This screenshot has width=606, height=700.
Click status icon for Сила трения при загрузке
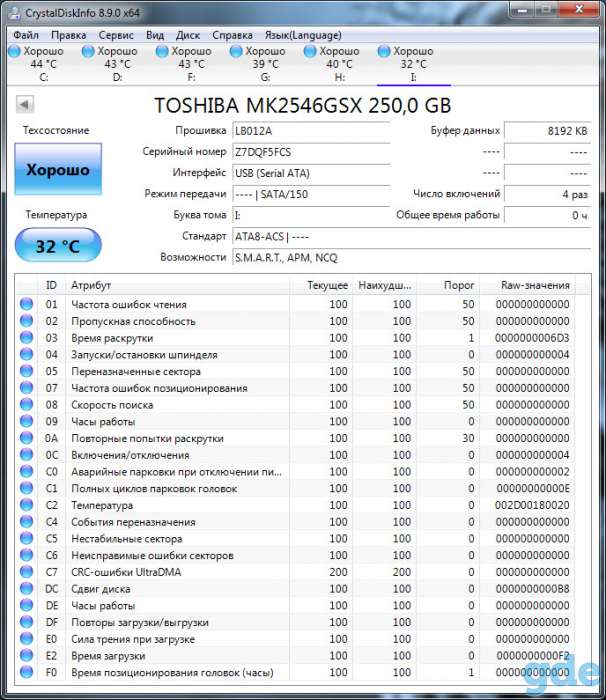pos(27,639)
